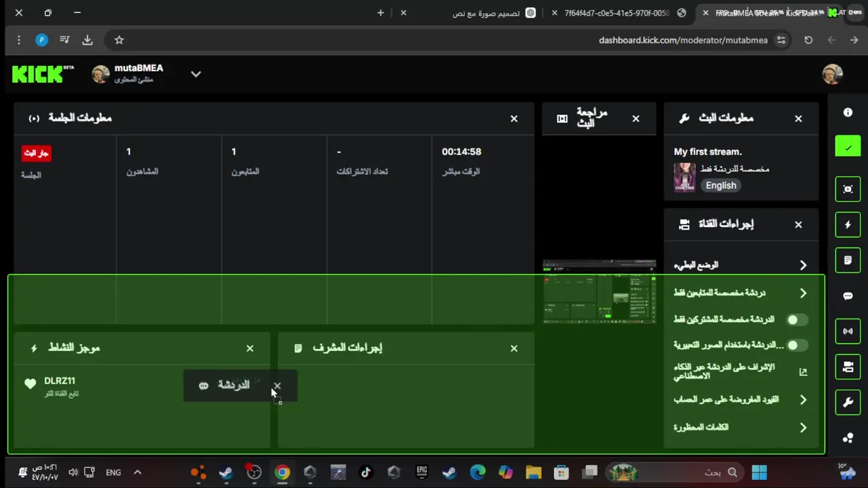Open browser downloads icon
868x488 pixels.
point(87,40)
